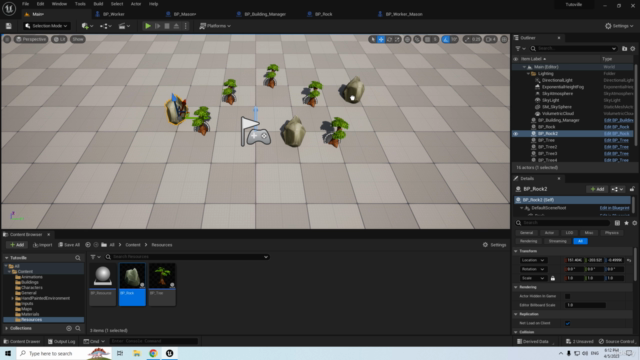640x360 pixels.
Task: Open the Selection Mode dropdown
Action: [x=46, y=26]
